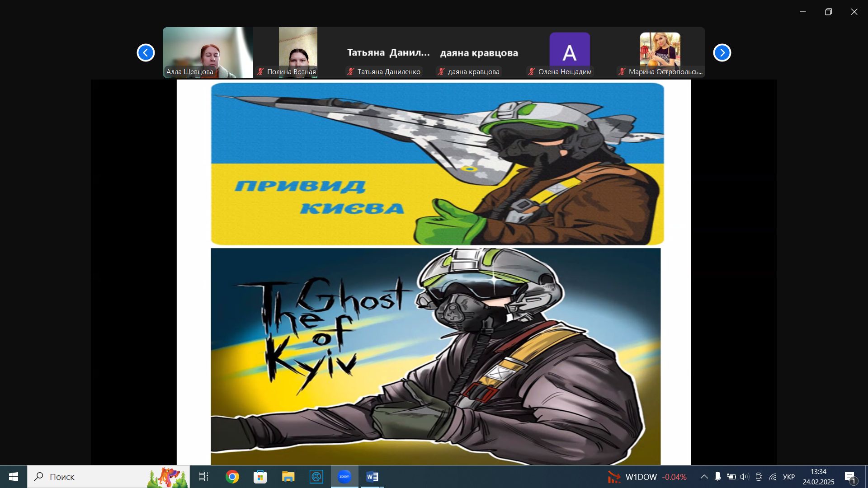Expand hidden system tray icons
868x488 pixels.
click(x=704, y=477)
